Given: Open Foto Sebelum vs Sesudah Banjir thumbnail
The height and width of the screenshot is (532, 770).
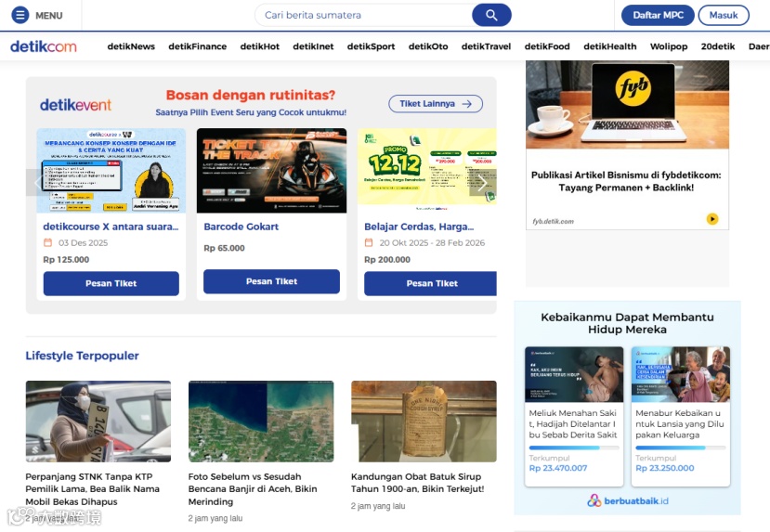Looking at the screenshot, I should (261, 422).
